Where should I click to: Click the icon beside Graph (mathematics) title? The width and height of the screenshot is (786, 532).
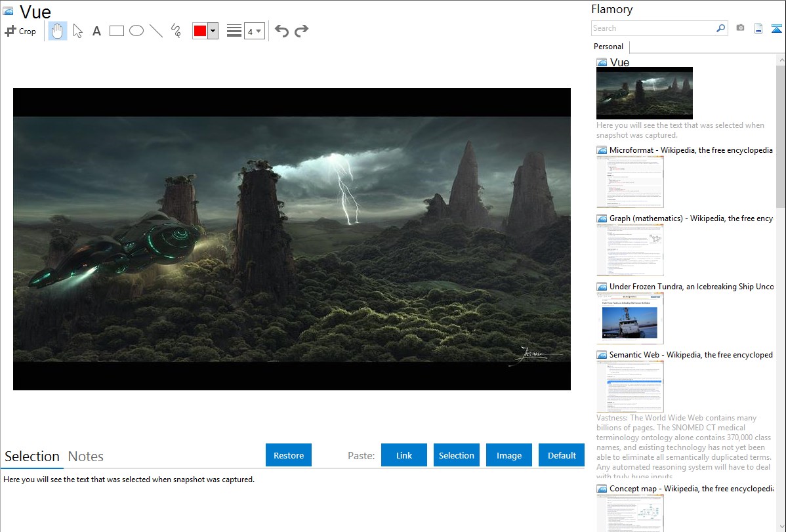tap(602, 218)
